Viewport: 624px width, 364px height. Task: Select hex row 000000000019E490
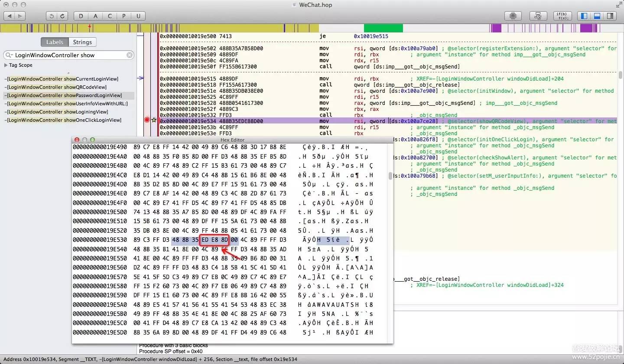pos(223,147)
